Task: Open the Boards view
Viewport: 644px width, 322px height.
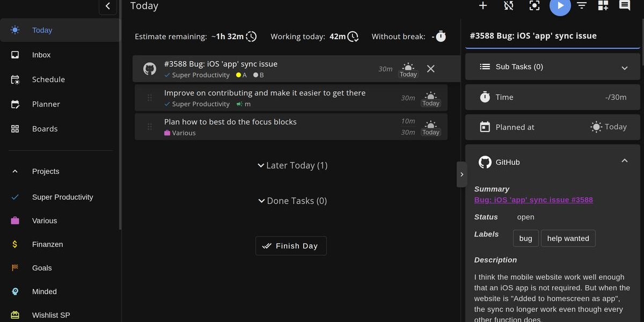Action: [60, 129]
